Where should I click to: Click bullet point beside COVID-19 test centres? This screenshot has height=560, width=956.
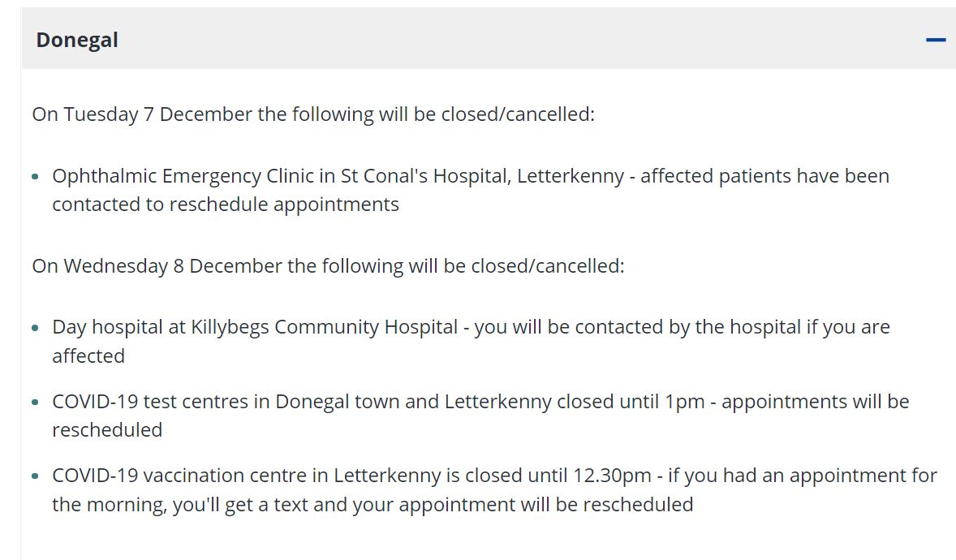(x=36, y=403)
